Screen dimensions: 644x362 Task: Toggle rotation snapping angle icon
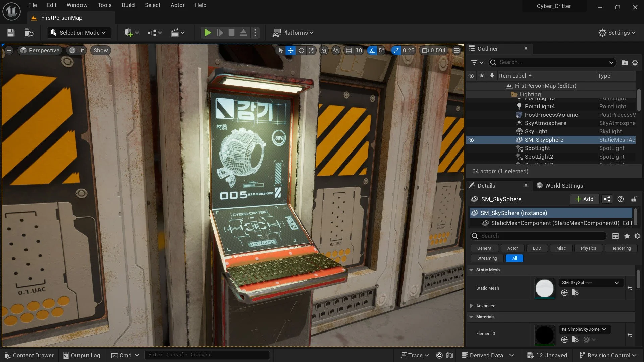pyautogui.click(x=372, y=50)
